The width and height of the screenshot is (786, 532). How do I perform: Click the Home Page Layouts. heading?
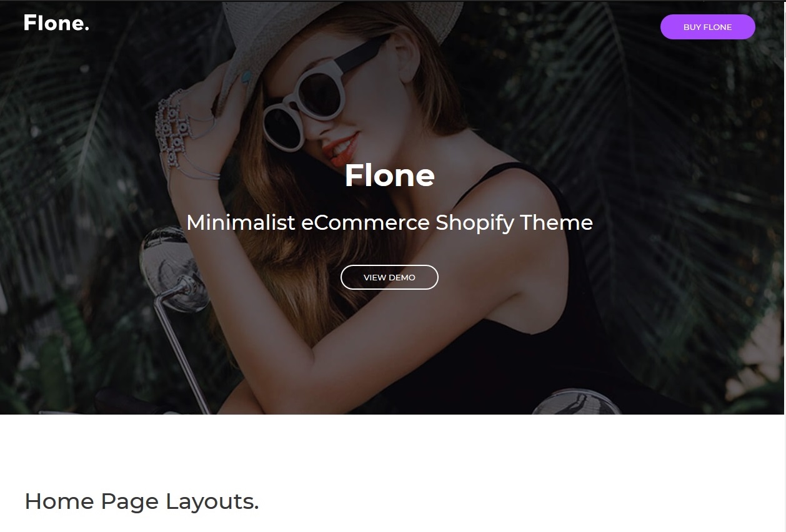141,501
